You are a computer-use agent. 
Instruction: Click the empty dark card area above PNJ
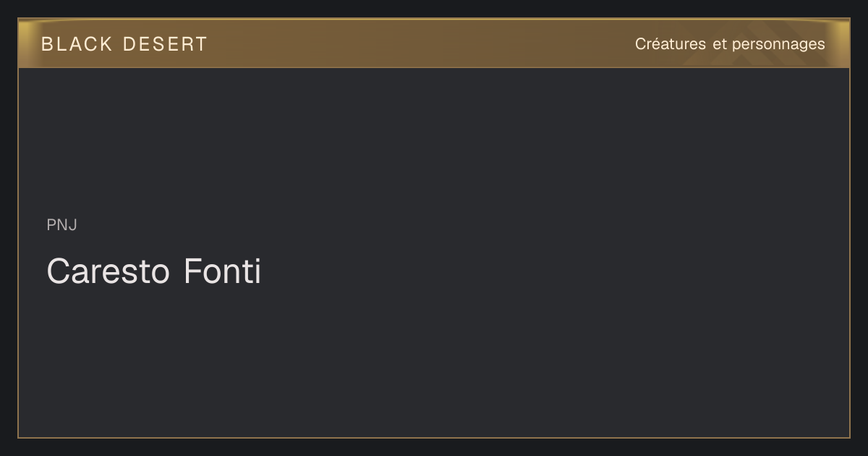coord(434,141)
